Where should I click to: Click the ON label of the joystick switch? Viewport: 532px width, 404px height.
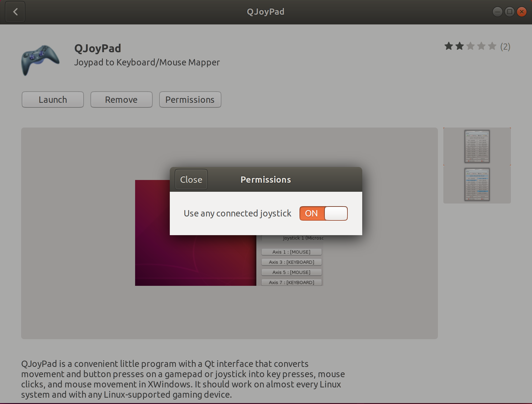point(311,213)
